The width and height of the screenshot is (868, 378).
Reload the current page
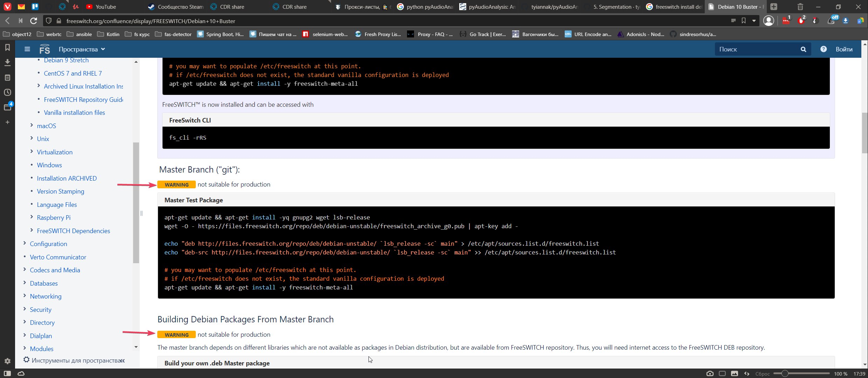coord(34,21)
